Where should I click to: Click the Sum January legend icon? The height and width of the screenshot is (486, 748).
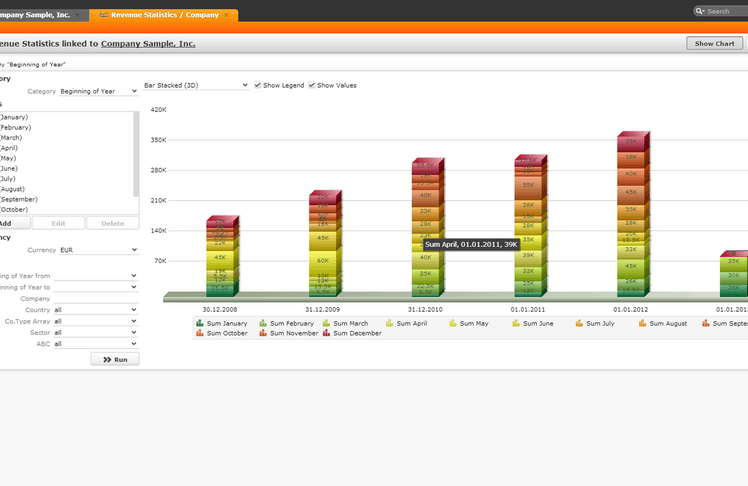click(200, 324)
